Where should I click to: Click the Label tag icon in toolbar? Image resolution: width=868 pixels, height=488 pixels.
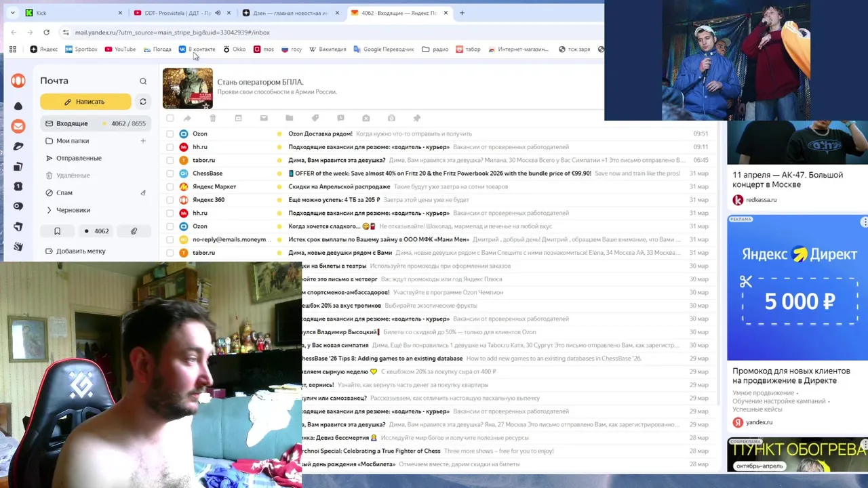[315, 118]
